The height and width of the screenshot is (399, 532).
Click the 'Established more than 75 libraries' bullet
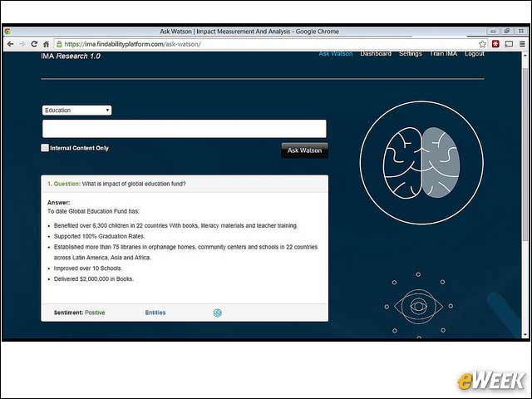[185, 252]
